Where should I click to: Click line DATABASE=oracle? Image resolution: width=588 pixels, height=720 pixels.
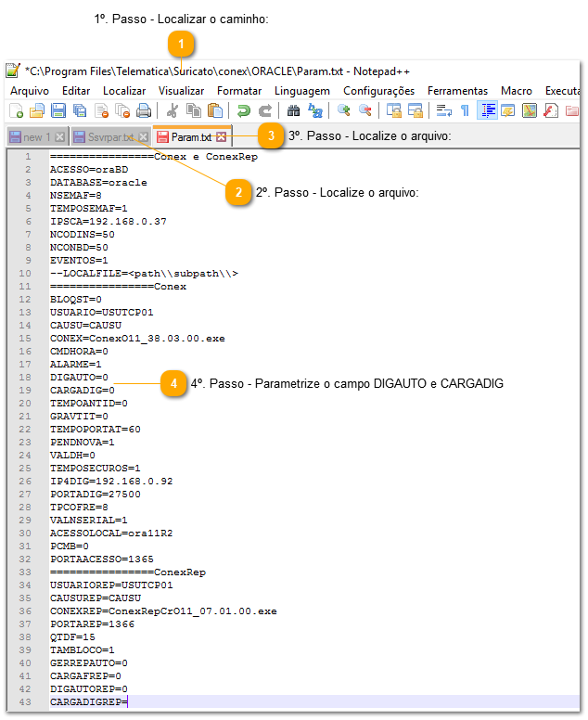(98, 182)
